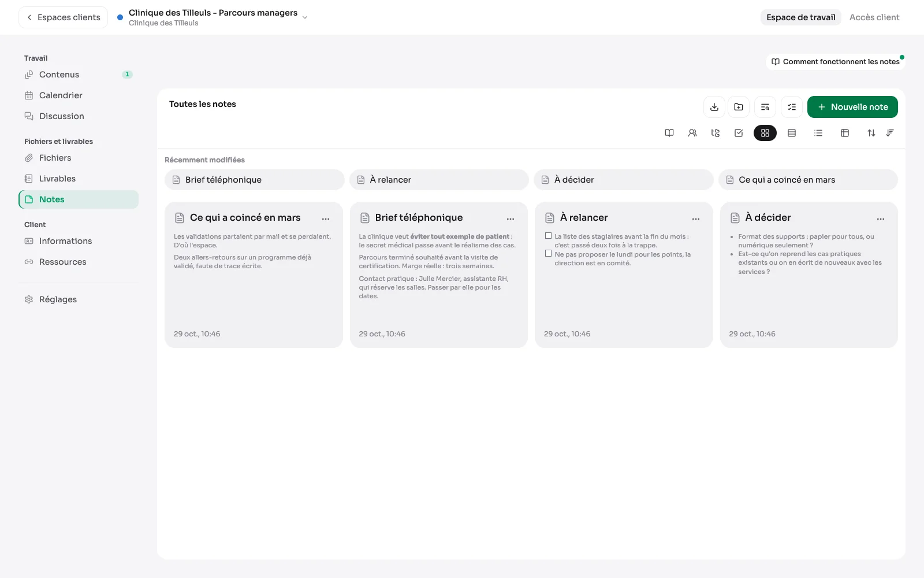Screen dimensions: 924x578
Task: Open more options on Brief téléphonique card
Action: [511, 218]
